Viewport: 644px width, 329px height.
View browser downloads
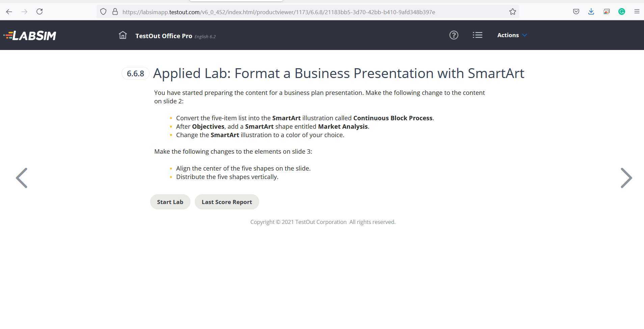591,11
